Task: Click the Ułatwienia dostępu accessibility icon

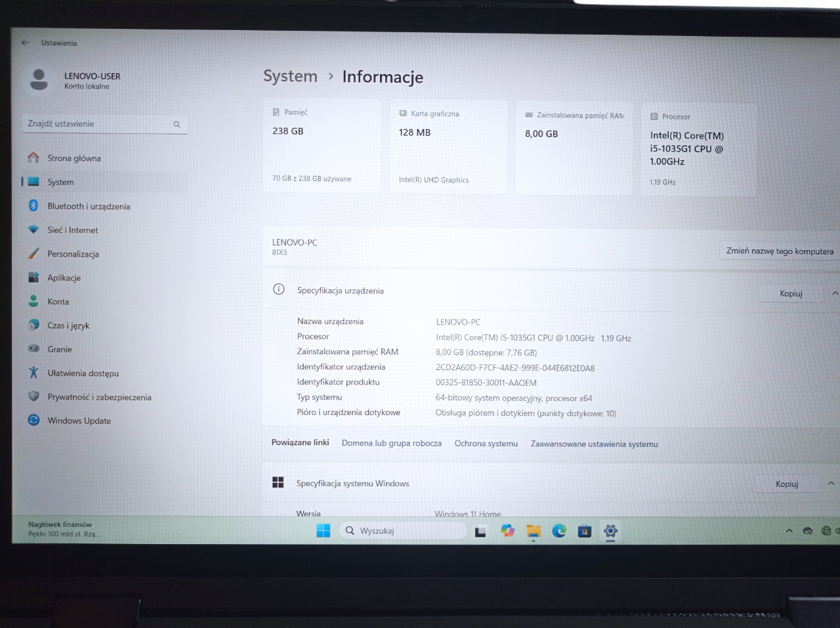Action: (33, 373)
